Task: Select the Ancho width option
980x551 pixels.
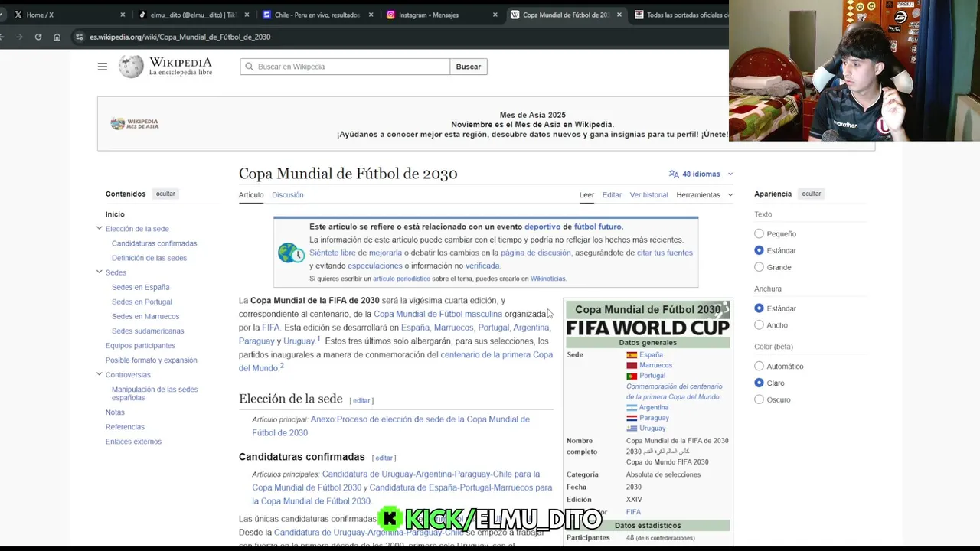Action: click(759, 325)
